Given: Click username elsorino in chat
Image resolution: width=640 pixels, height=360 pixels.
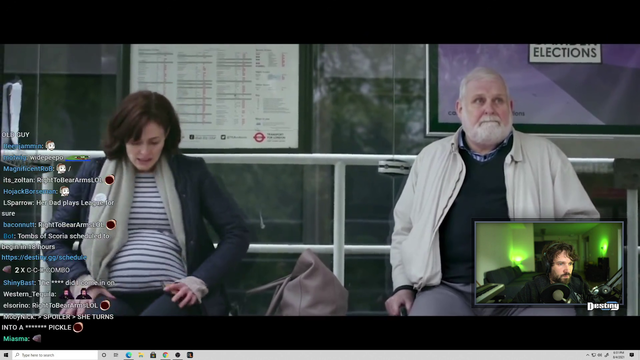Looking at the screenshot, I should 16,305.
